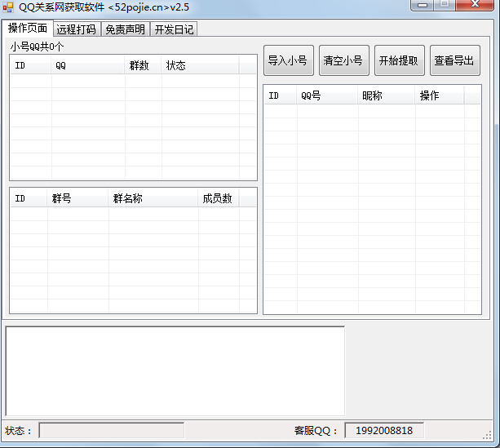Click the 查看导出 button

(455, 60)
